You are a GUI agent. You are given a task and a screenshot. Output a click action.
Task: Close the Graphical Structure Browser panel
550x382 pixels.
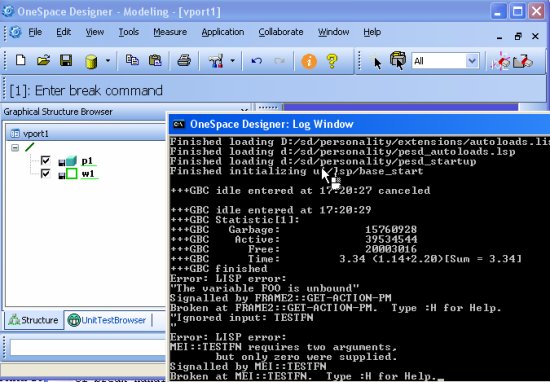244,111
